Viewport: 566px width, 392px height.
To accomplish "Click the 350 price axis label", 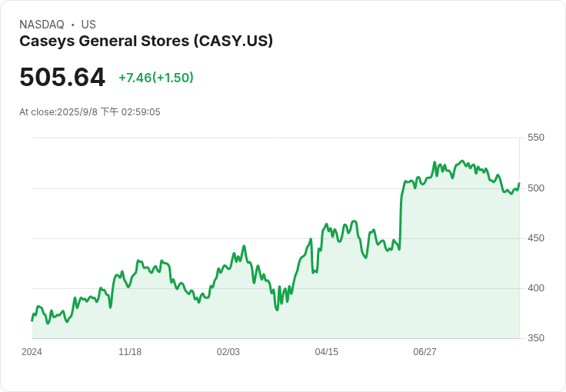I will pos(536,338).
